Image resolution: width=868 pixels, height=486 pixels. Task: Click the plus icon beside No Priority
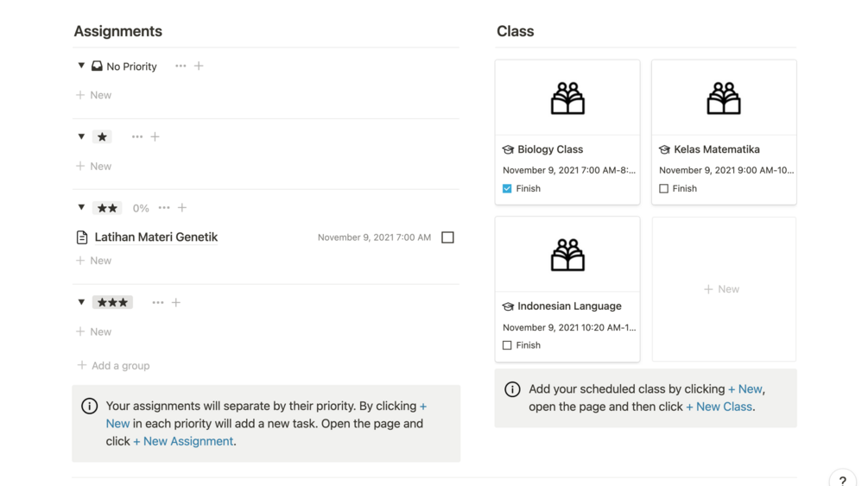[x=199, y=66]
